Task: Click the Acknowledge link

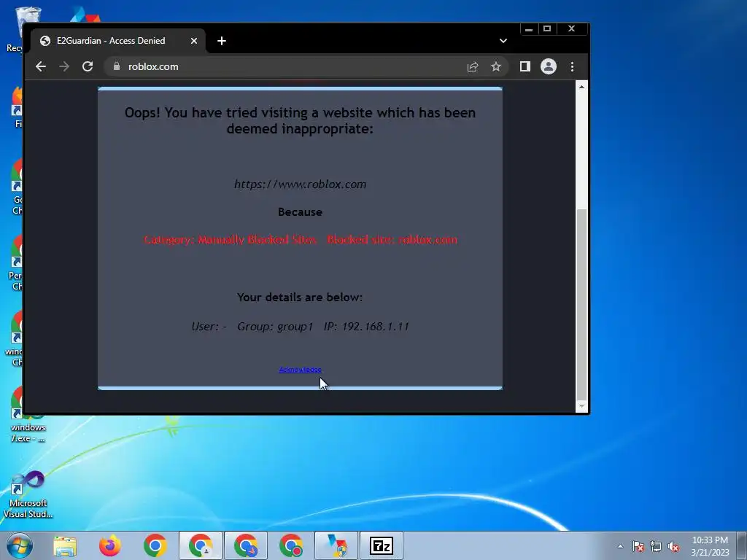Action: pyautogui.click(x=300, y=370)
